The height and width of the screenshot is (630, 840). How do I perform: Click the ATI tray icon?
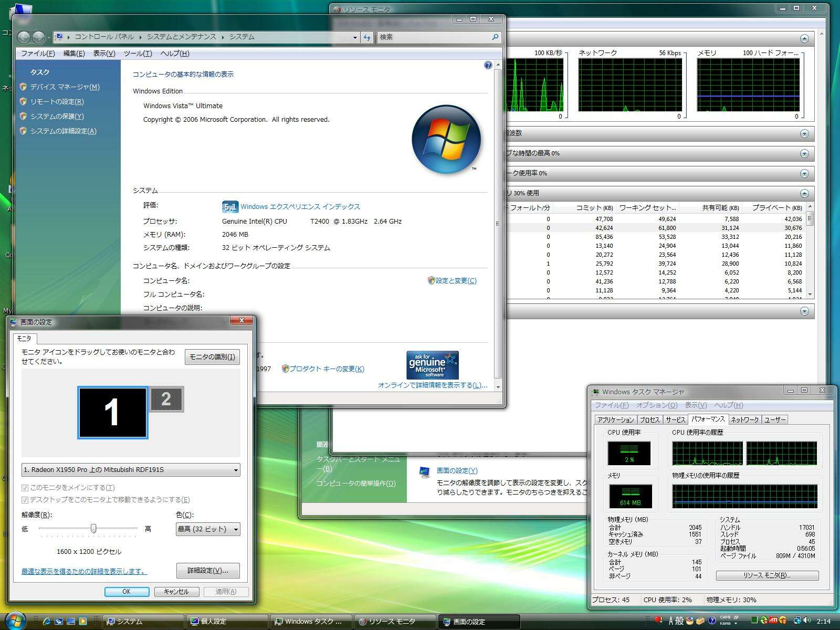pos(773,621)
